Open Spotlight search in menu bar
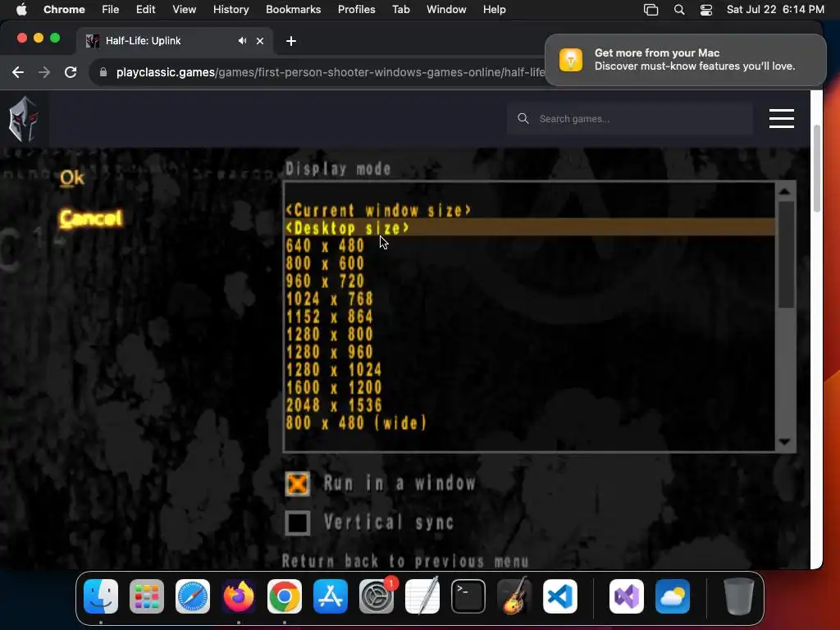 coord(678,10)
